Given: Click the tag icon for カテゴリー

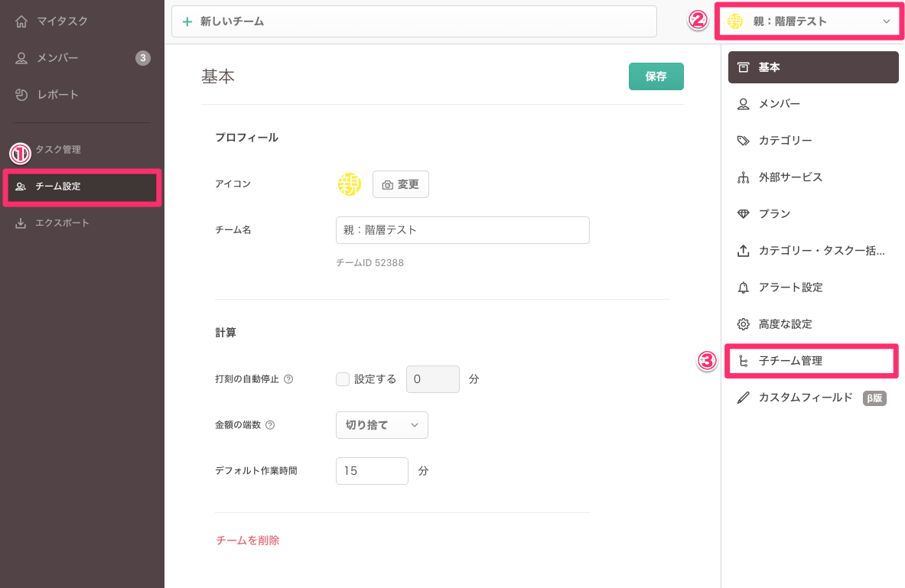Looking at the screenshot, I should coord(743,141).
